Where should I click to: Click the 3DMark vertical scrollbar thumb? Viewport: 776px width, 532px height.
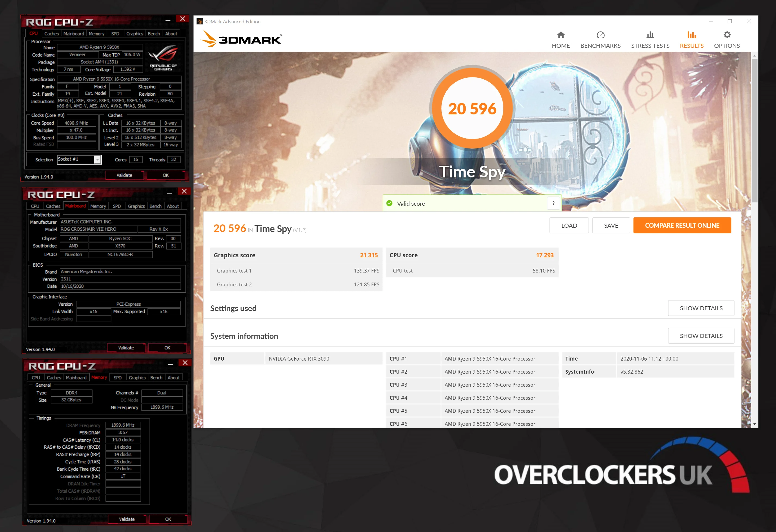point(754,130)
